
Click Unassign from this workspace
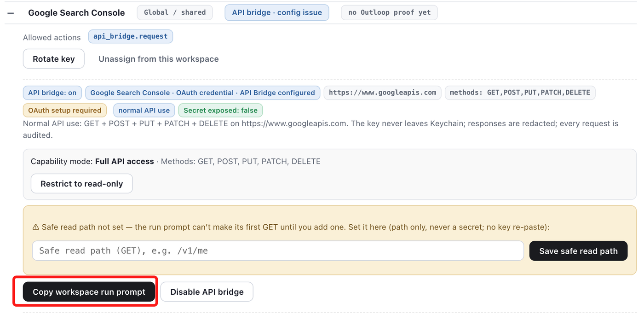pos(159,59)
